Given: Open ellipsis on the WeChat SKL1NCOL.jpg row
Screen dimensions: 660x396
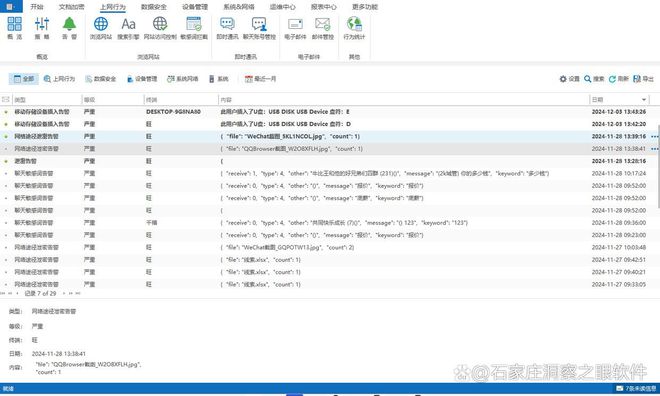Looking at the screenshot, I should [655, 136].
